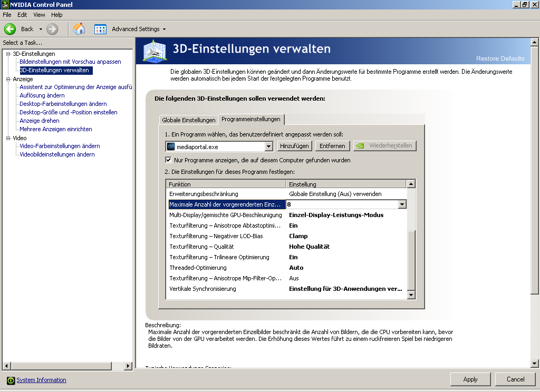Click the Forward arrow icon in toolbar
This screenshot has height=392, width=540.
pos(52,29)
